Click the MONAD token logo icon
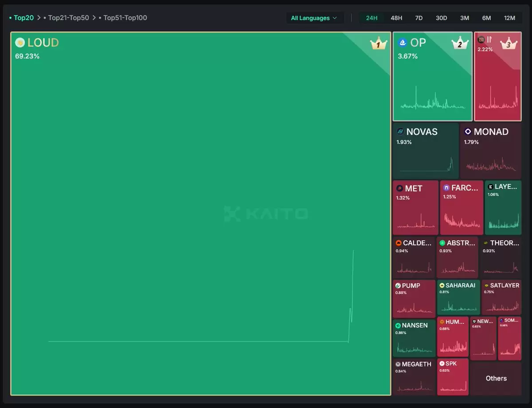 pos(468,132)
